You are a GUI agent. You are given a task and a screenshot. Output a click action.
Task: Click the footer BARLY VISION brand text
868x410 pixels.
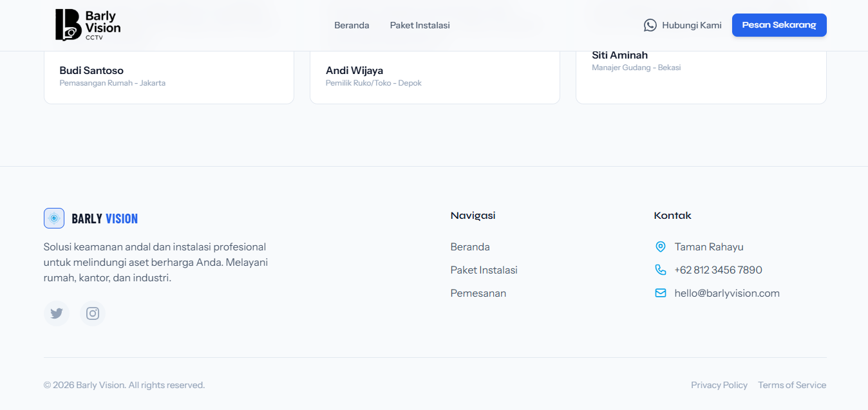(105, 219)
